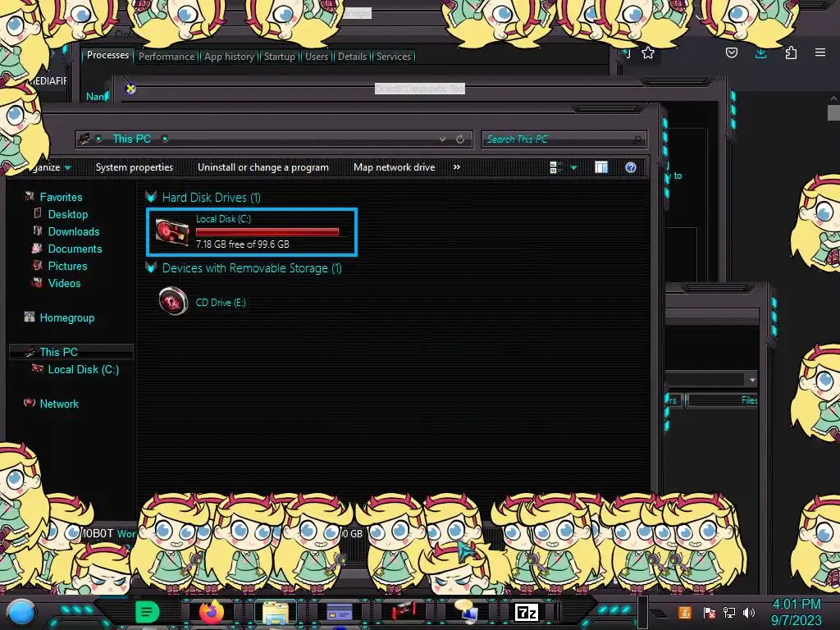
Task: Switch to the Performance tab in Task Manager
Action: pyautogui.click(x=167, y=57)
